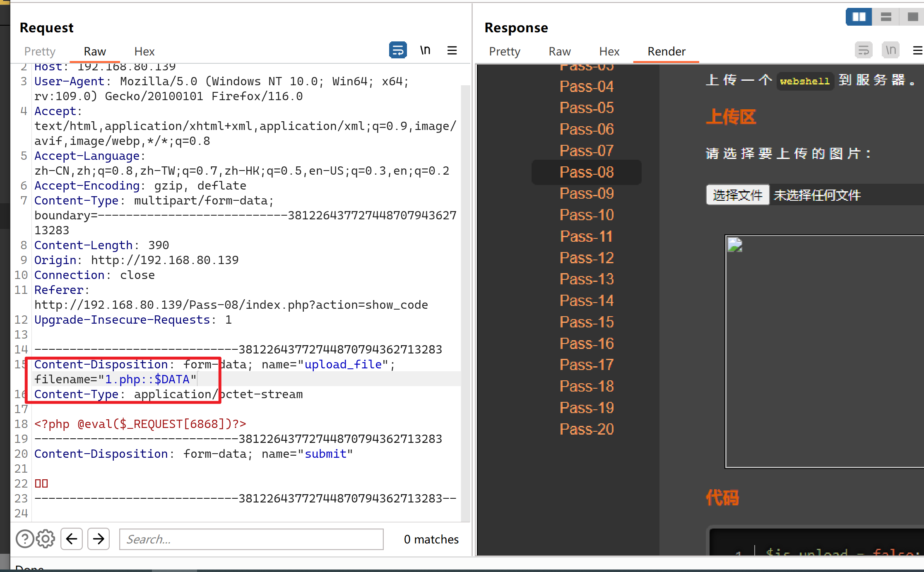Image resolution: width=924 pixels, height=572 pixels.
Task: Click the PHP eval payload line
Action: coord(140,424)
